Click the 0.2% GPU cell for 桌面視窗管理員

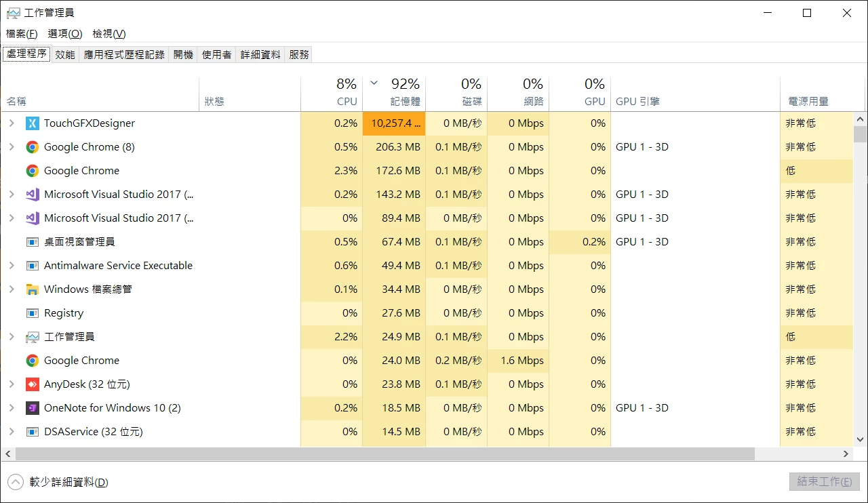(580, 242)
